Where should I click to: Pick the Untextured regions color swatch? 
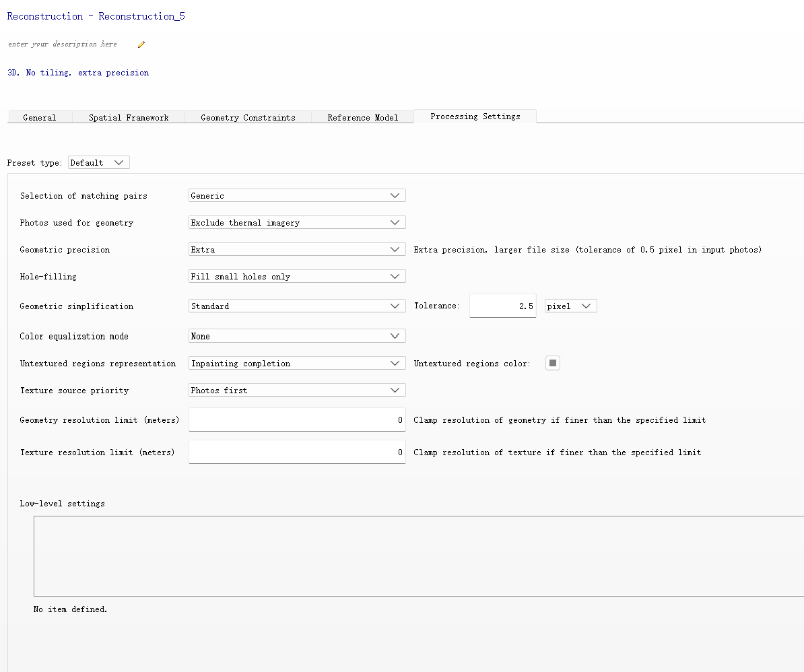pyautogui.click(x=553, y=363)
